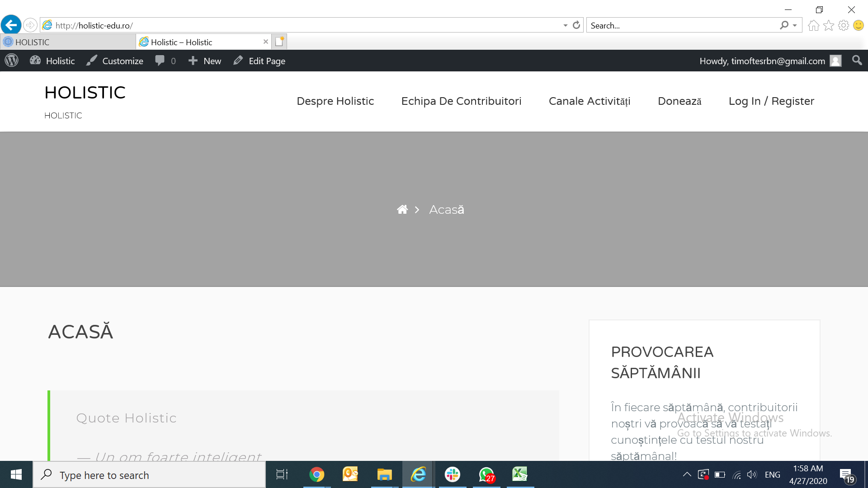Click the comments bubble icon
The height and width of the screenshot is (488, 868).
(x=160, y=61)
